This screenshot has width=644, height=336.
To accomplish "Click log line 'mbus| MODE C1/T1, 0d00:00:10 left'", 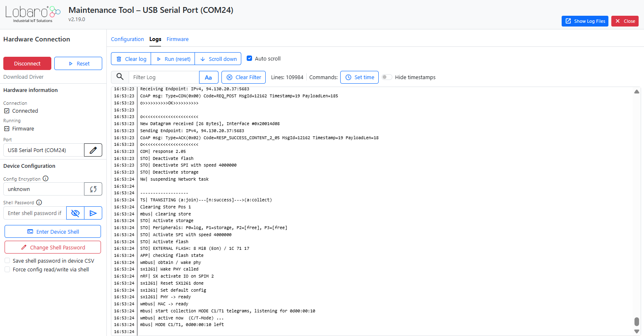I will (x=182, y=324).
